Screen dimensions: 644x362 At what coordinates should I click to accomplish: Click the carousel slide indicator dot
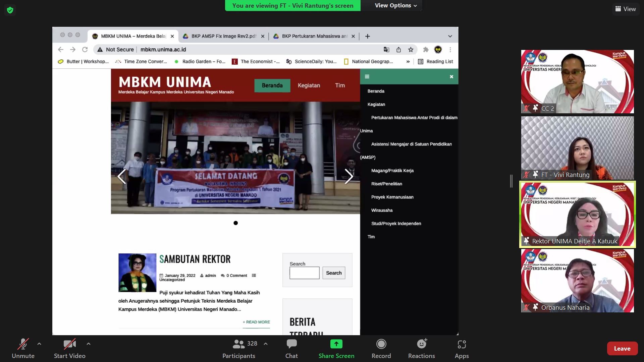236,223
